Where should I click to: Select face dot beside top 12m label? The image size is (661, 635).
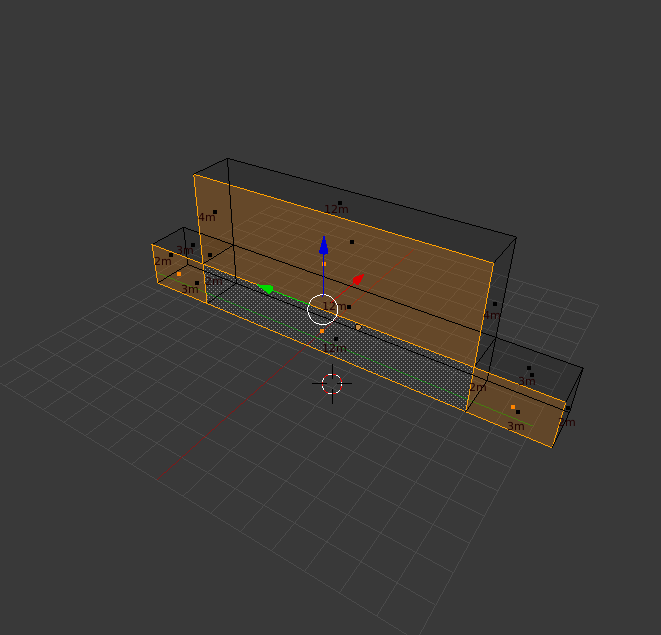(340, 203)
